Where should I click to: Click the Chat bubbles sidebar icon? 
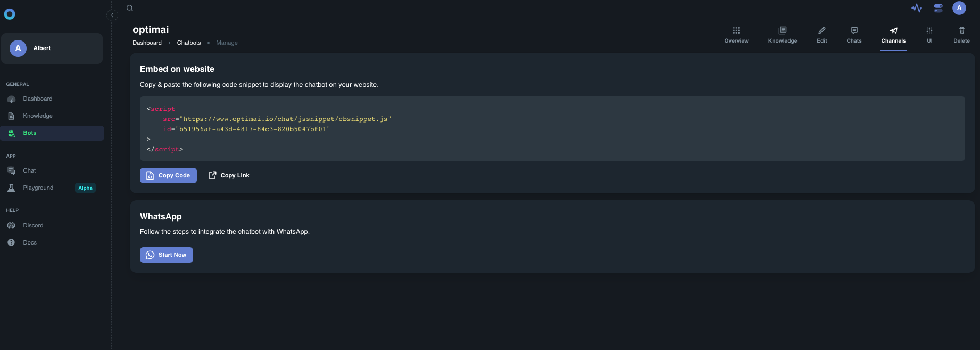(11, 171)
